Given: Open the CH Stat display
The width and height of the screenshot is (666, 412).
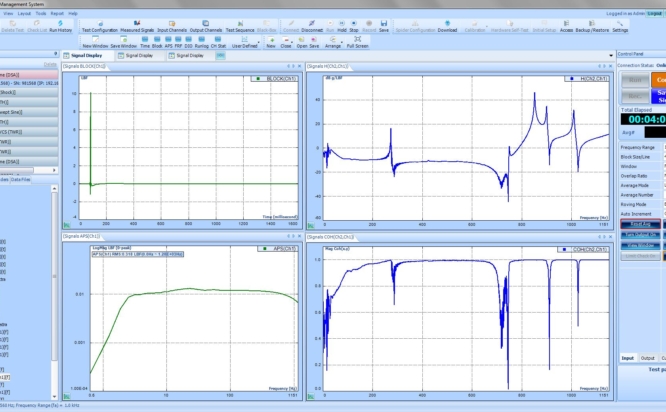Looking at the screenshot, I should 218,42.
